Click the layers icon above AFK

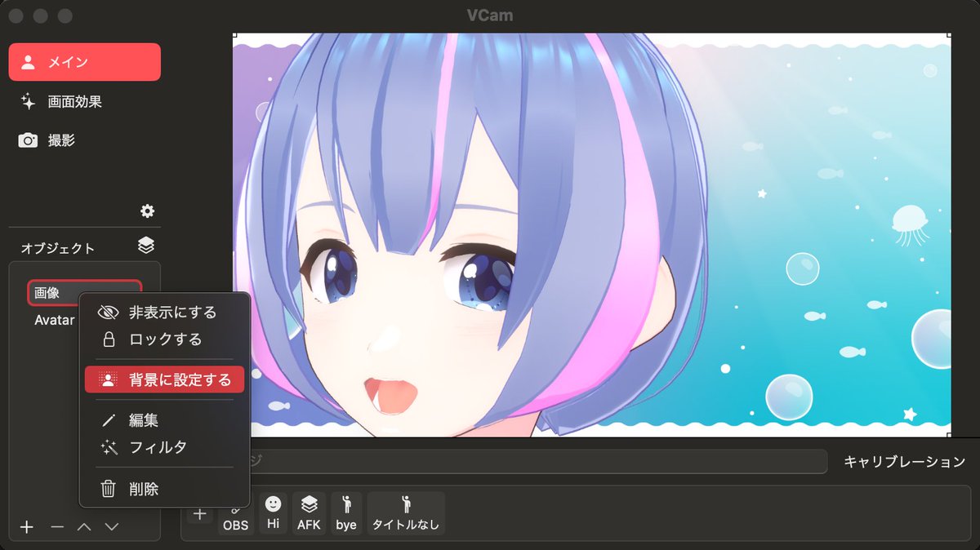pos(309,504)
